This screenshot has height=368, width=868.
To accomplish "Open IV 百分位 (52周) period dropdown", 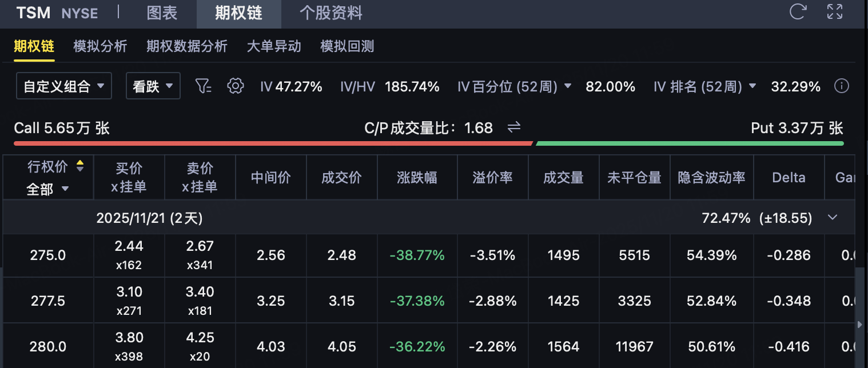I will click(568, 86).
